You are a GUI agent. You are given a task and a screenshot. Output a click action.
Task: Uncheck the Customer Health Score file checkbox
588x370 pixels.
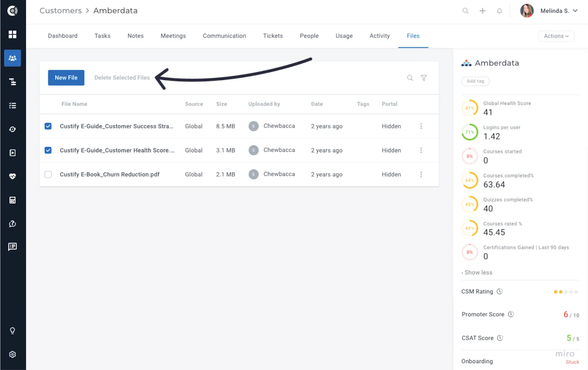click(x=48, y=150)
